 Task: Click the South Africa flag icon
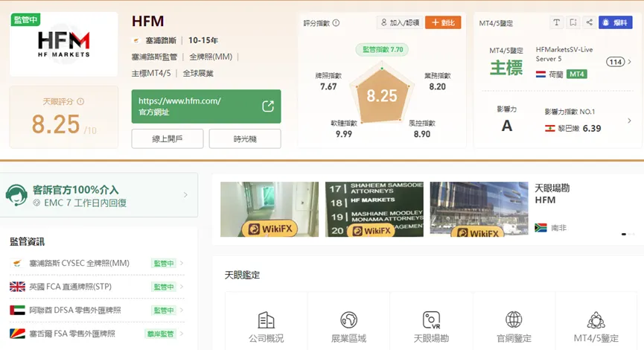click(541, 228)
